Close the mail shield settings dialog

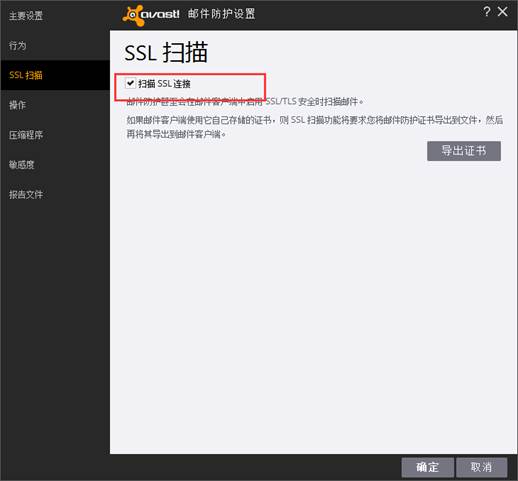click(x=503, y=12)
